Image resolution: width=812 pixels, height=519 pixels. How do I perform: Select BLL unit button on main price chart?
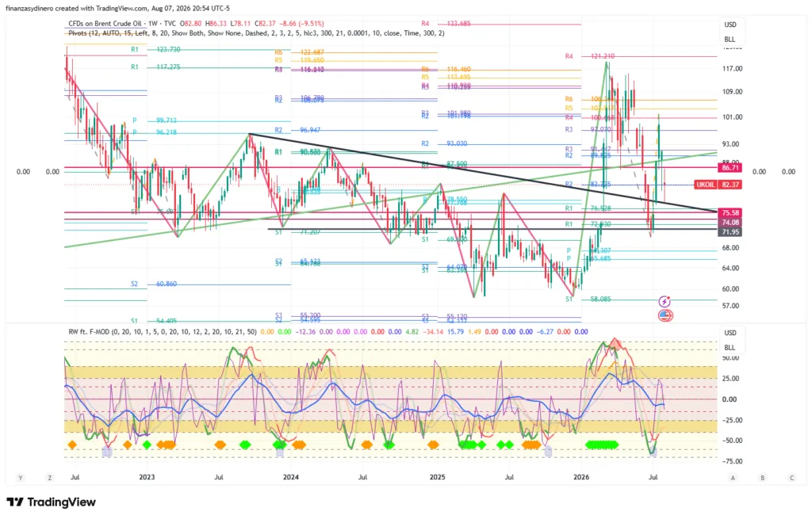[730, 40]
